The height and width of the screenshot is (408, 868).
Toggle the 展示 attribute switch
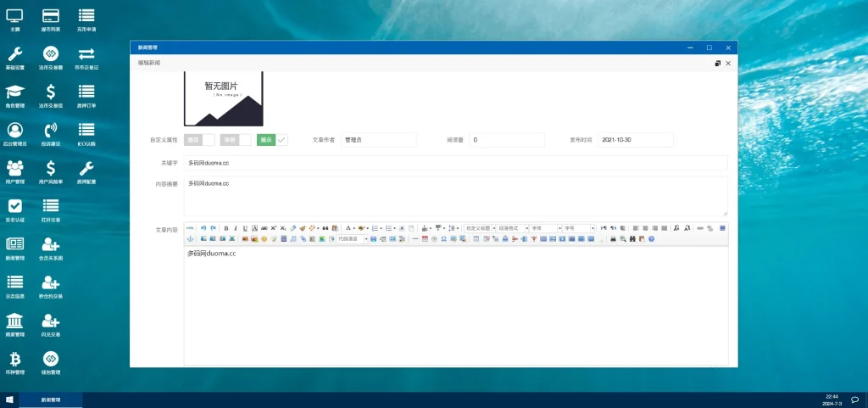[x=272, y=140]
